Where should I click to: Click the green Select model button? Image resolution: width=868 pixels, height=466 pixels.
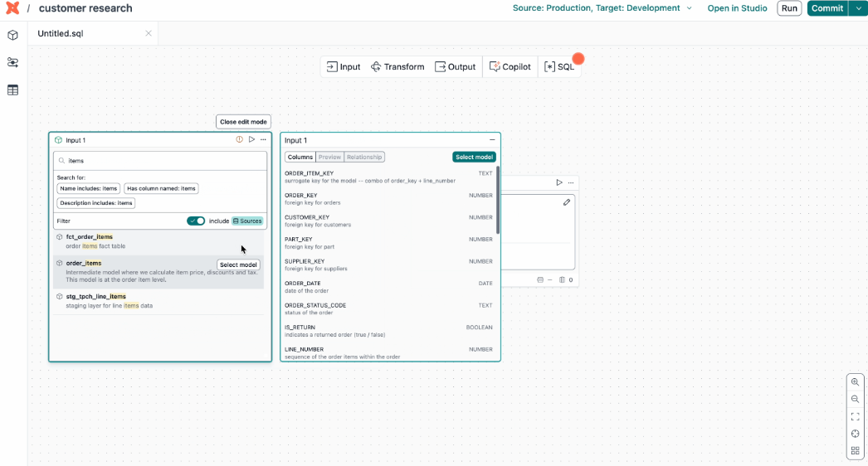(474, 158)
